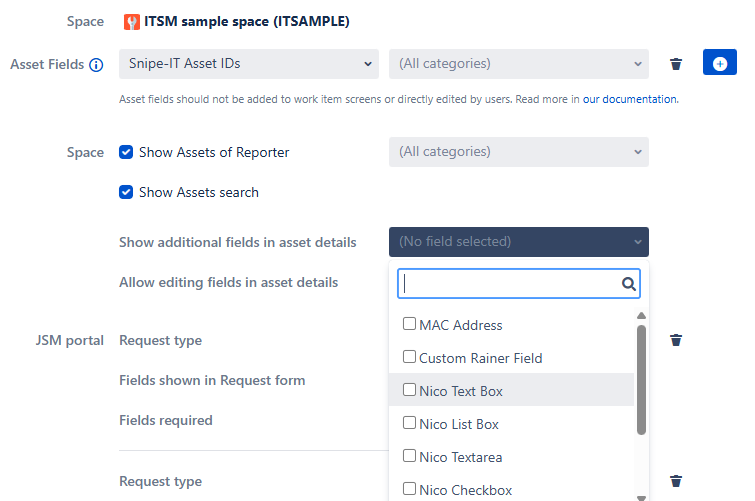This screenshot has width=755, height=501.
Task: Open the Snipe-IT Asset IDs dropdown
Action: coord(248,64)
